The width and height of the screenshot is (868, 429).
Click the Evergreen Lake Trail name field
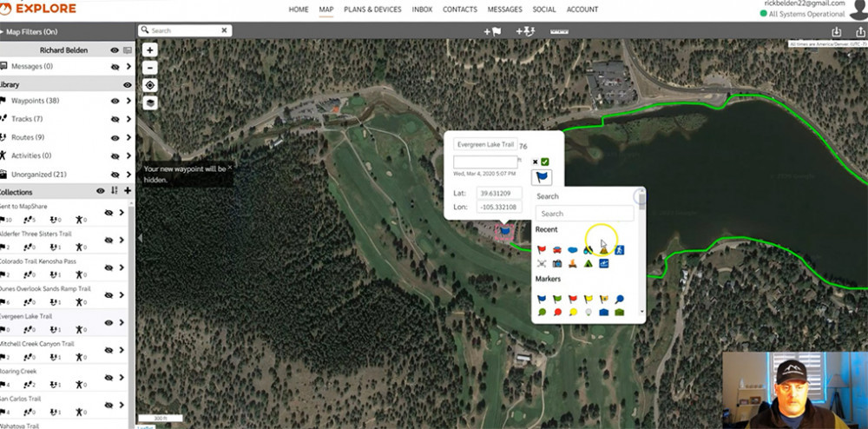click(x=485, y=144)
